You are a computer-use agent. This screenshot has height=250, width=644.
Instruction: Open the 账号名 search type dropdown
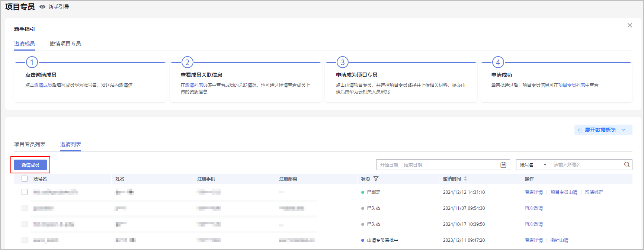[533, 165]
